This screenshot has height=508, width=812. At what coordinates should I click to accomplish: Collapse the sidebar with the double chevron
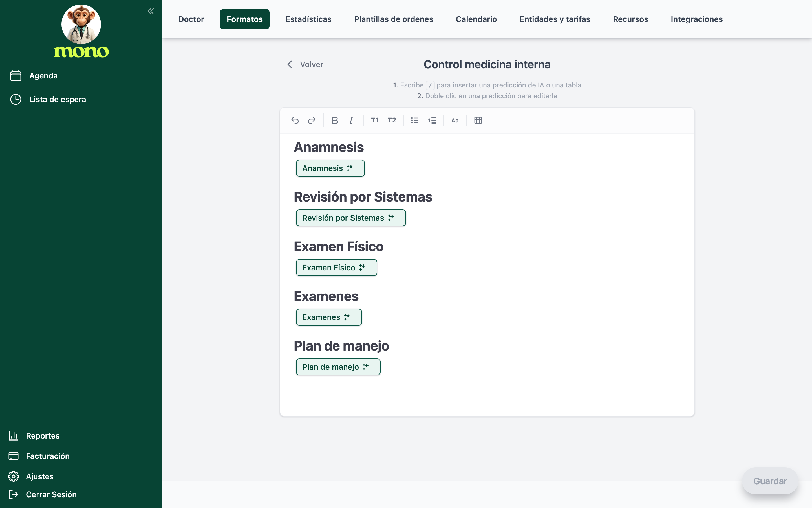tap(151, 11)
